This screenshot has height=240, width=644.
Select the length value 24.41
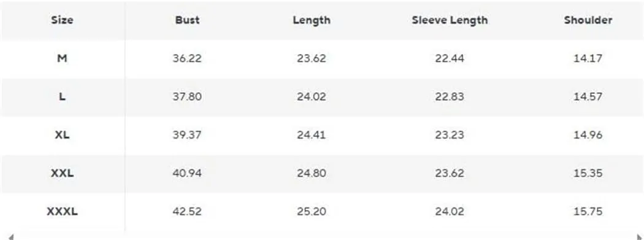312,135
